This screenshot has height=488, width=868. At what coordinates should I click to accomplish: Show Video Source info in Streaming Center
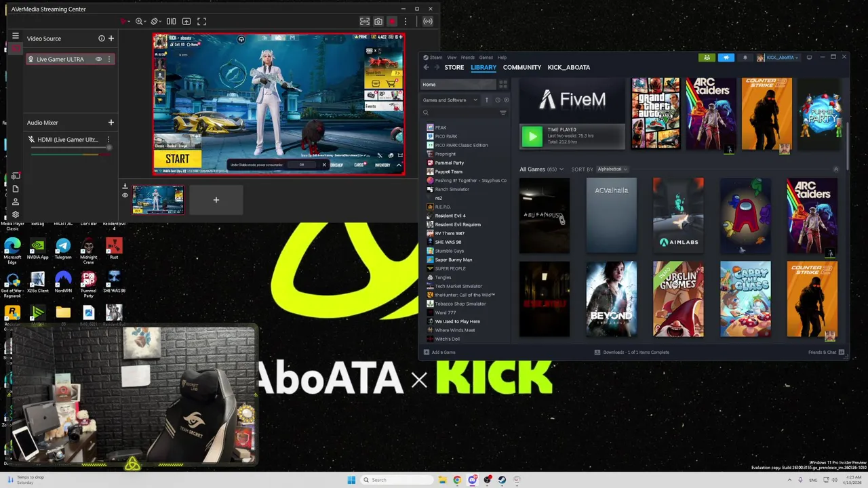[102, 39]
